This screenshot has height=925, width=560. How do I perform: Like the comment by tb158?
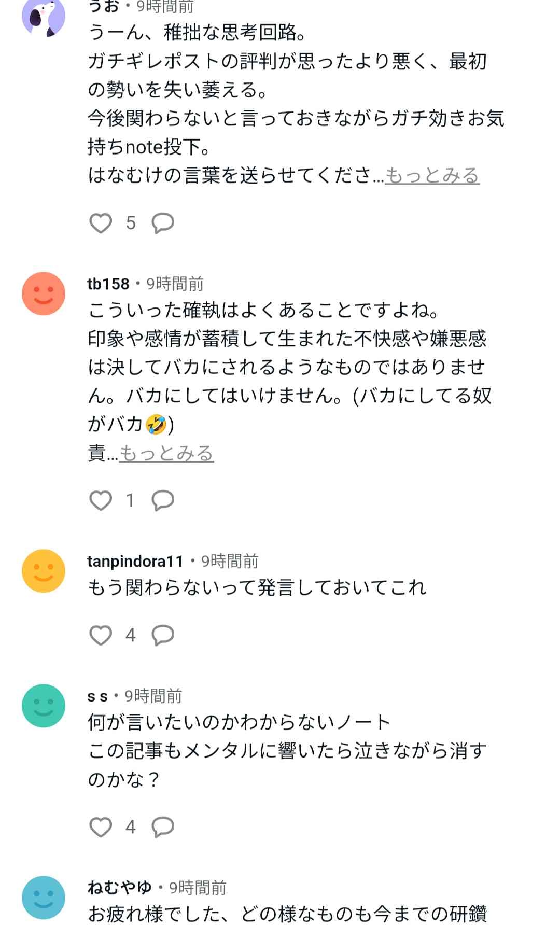click(x=101, y=501)
